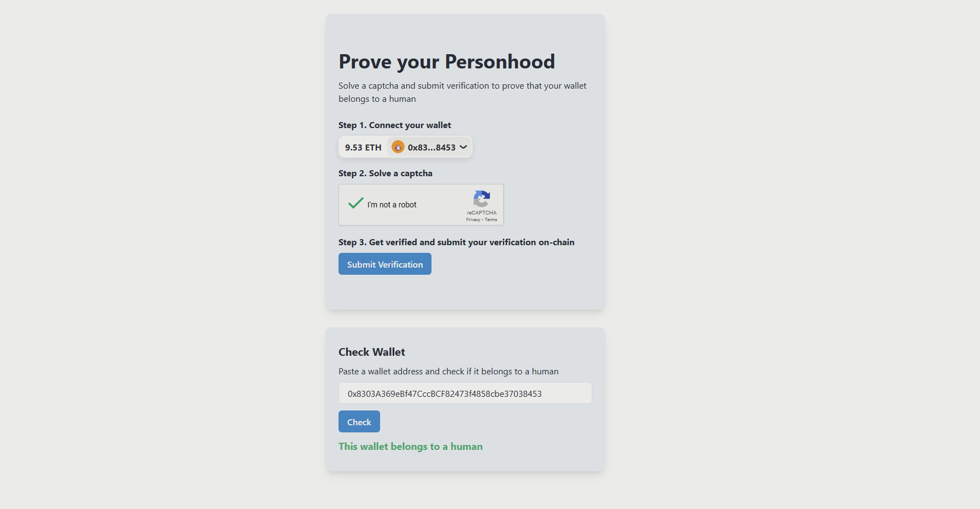Viewport: 980px width, 509px height.
Task: Open the reCAPTCHA Terms link
Action: point(491,219)
